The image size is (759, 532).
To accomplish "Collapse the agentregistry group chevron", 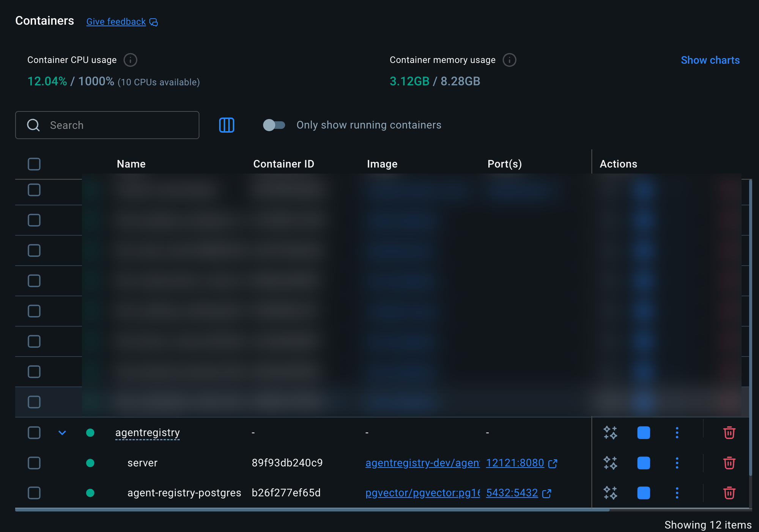I will 62,433.
